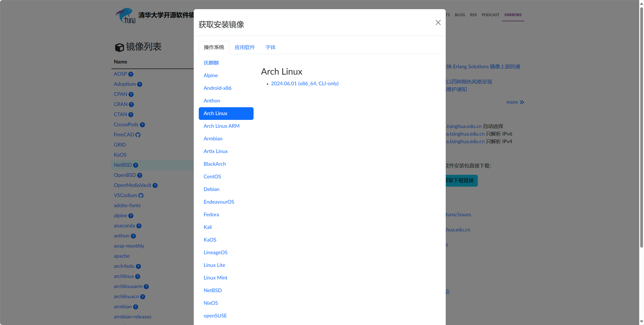Image resolution: width=644 pixels, height=325 pixels.
Task: Select Arch Linux ARM in list
Action: (x=221, y=126)
